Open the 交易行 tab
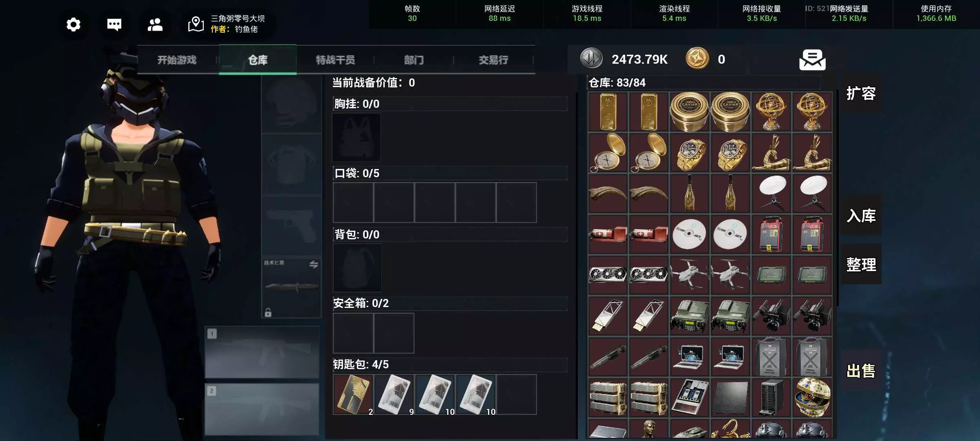Screen dimensions: 980x441 [x=493, y=60]
